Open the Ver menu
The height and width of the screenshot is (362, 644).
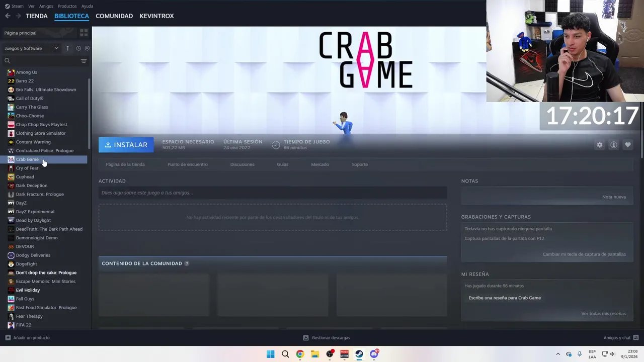31,6
